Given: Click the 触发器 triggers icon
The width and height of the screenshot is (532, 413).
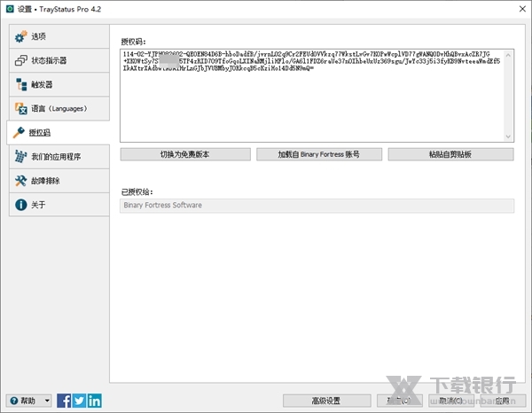Looking at the screenshot, I should coord(20,84).
